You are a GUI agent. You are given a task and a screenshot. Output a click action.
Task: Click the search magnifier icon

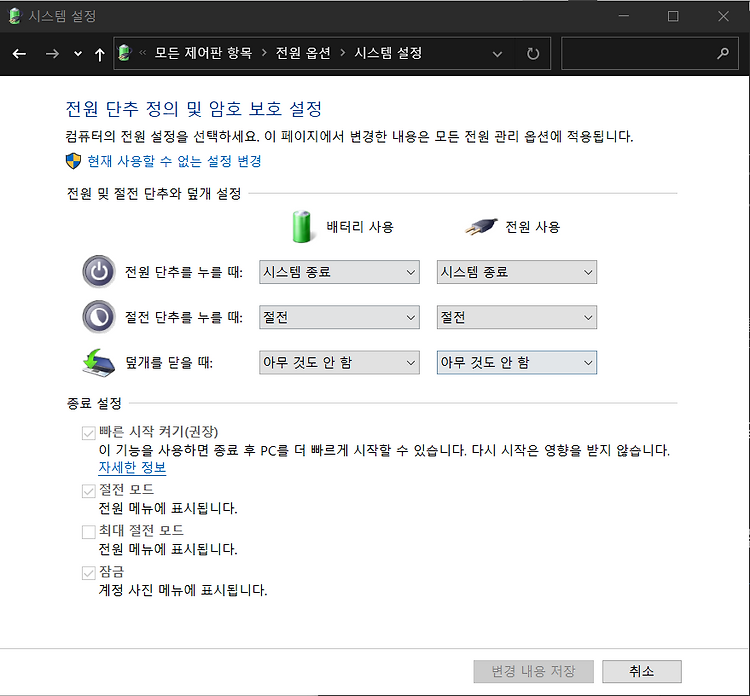tap(723, 53)
